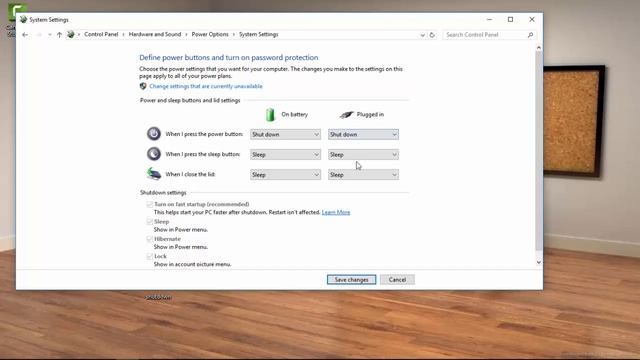Toggle Turn on fast startup checkbox
This screenshot has height=360, width=640.
click(x=149, y=204)
